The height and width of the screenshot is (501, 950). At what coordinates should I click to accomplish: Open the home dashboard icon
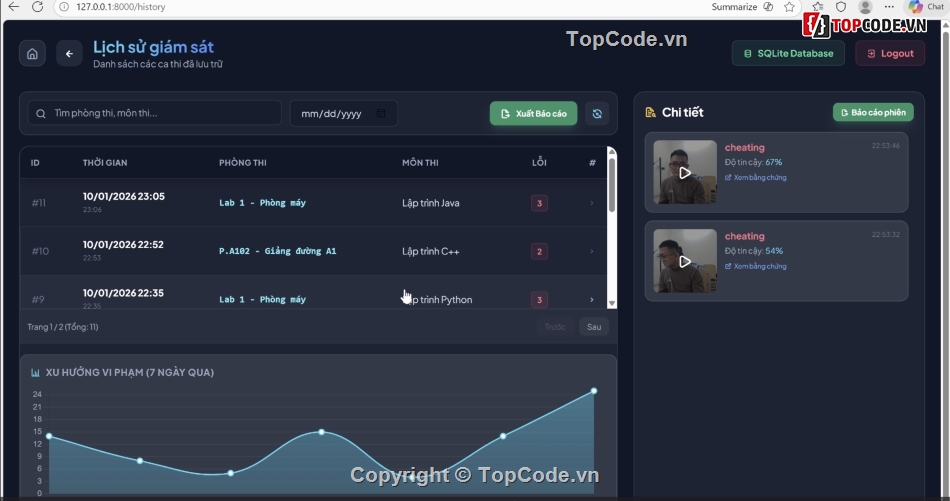coord(32,54)
